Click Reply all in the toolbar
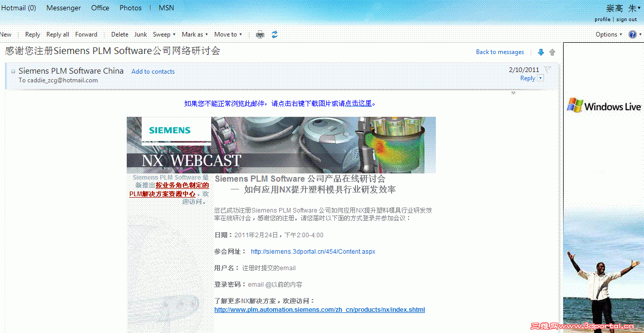 click(x=58, y=34)
